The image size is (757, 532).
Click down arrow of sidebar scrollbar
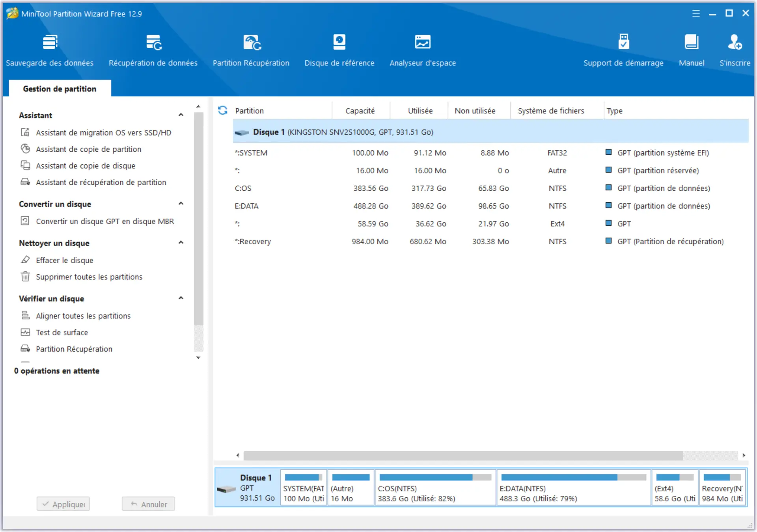click(x=198, y=358)
